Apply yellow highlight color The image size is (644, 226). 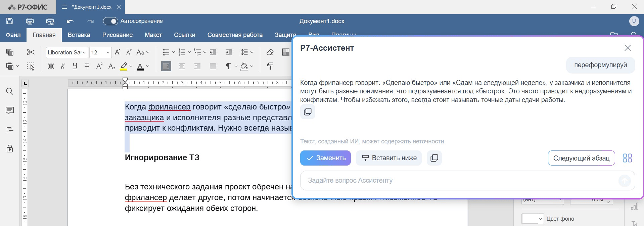(x=124, y=66)
